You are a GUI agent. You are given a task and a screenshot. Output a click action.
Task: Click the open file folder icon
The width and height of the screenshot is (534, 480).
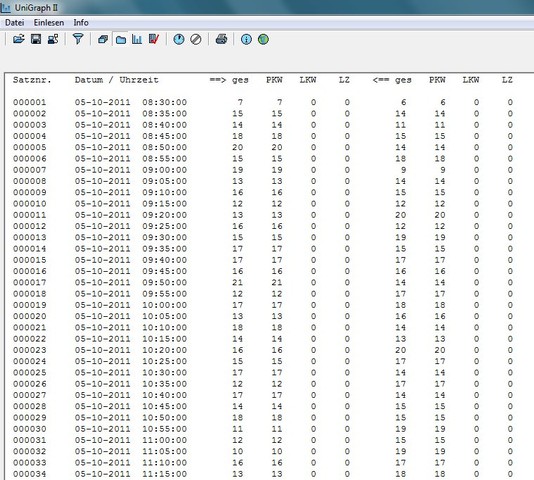(x=19, y=39)
